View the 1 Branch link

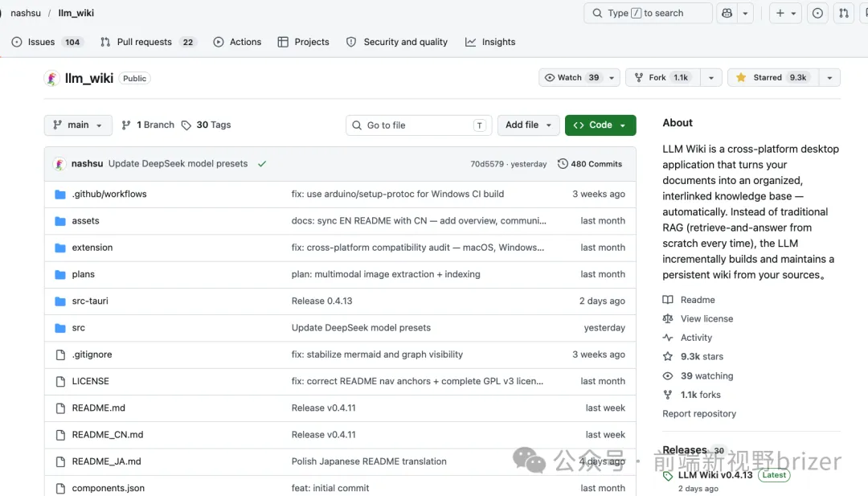point(148,125)
